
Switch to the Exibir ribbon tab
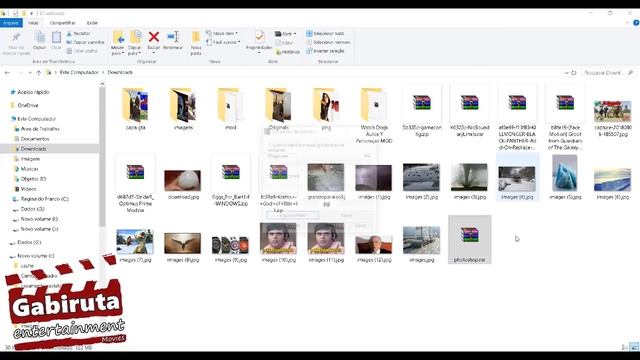coord(92,23)
